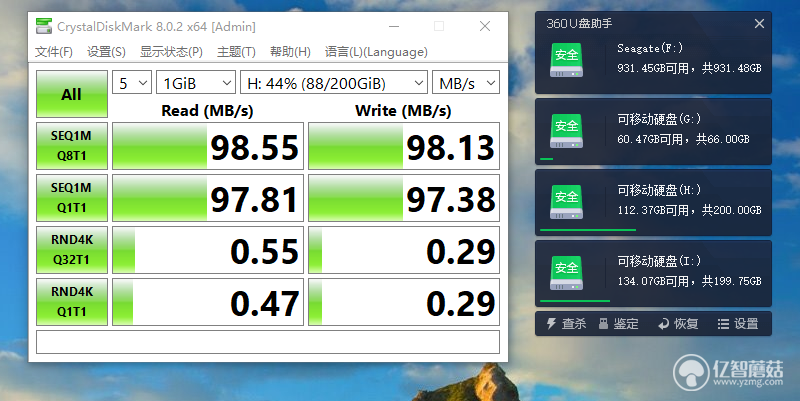The width and height of the screenshot is (800, 401).
Task: Click the 鉴定 label in 360 U盘助手
Action: tap(626, 324)
